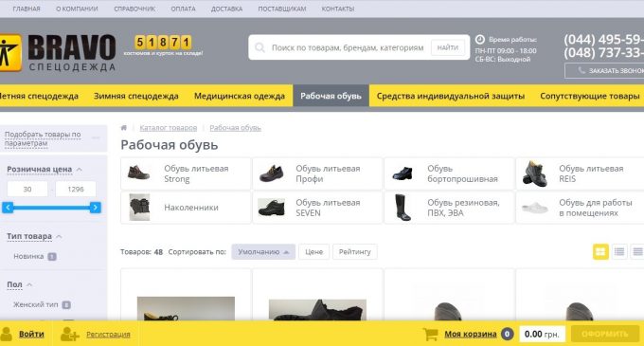Click minimum price field showing 30
The image size is (644, 346).
tap(27, 189)
